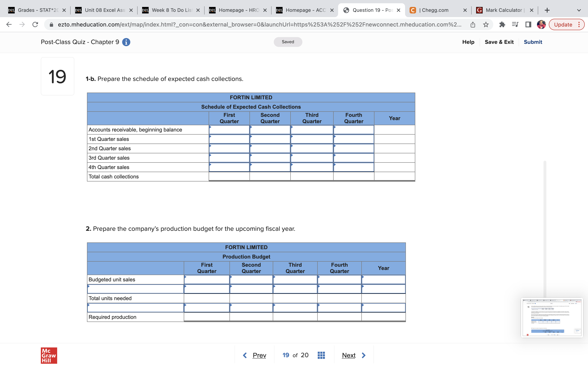Open the question grid navigator icon

pyautogui.click(x=321, y=355)
